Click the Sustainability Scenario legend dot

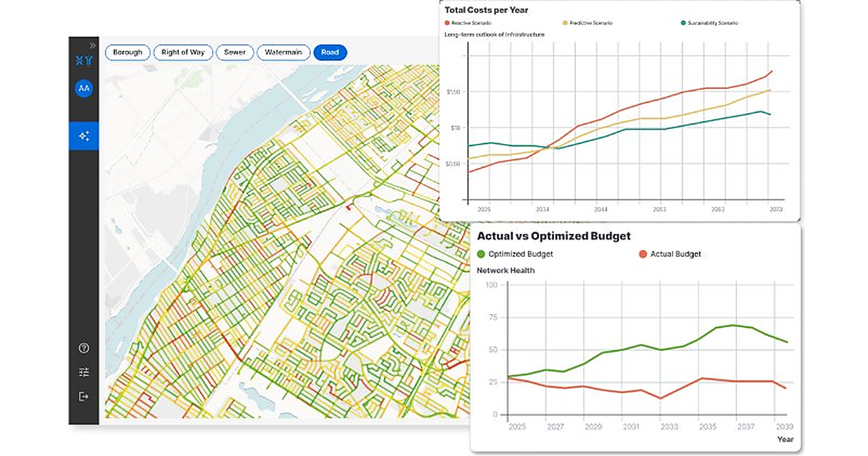[x=683, y=23]
